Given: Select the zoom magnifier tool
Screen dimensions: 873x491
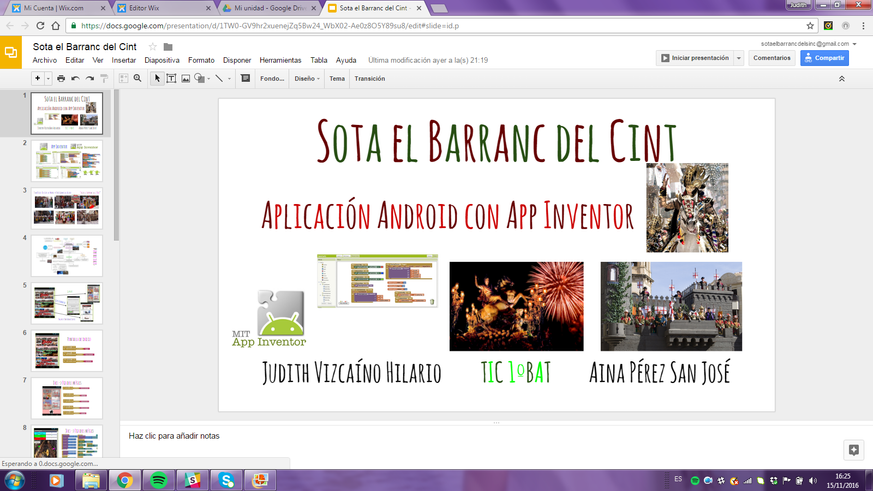Looking at the screenshot, I should pos(138,78).
